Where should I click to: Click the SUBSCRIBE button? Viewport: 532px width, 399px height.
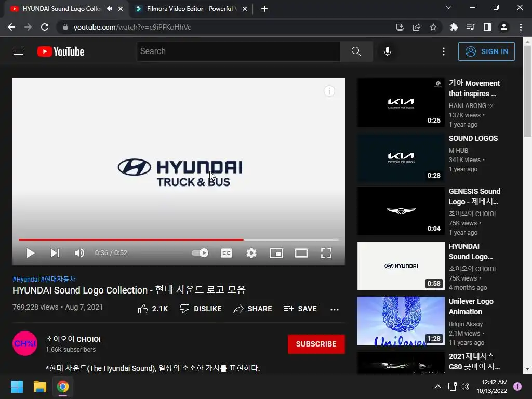(x=316, y=344)
